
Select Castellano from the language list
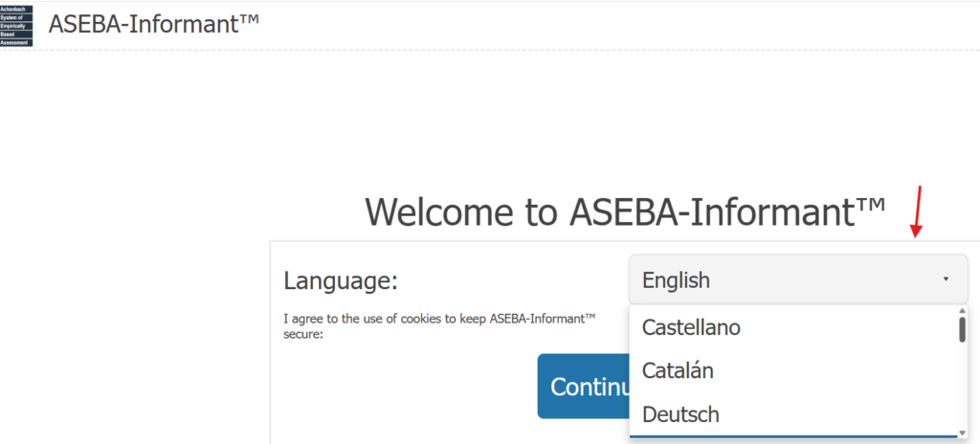coord(691,327)
